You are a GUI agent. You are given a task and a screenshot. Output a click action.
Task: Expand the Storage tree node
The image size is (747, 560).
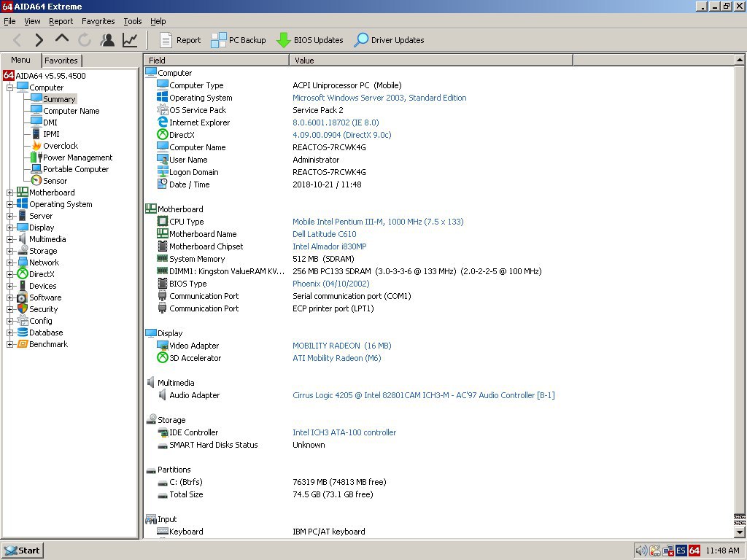(10, 251)
